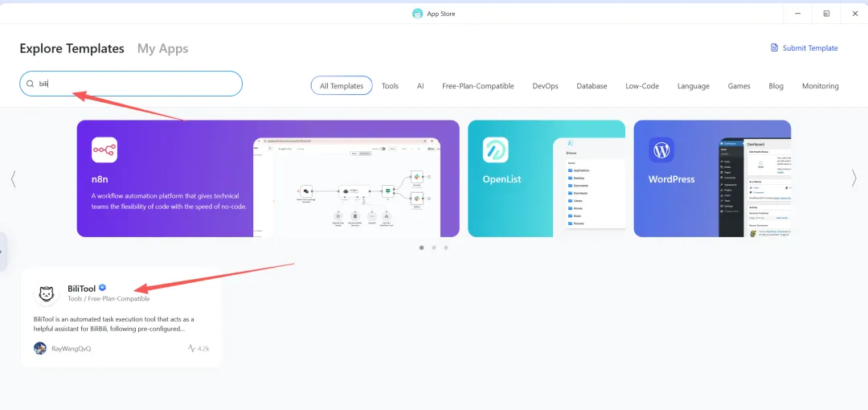Filter templates by Blog

click(x=776, y=86)
